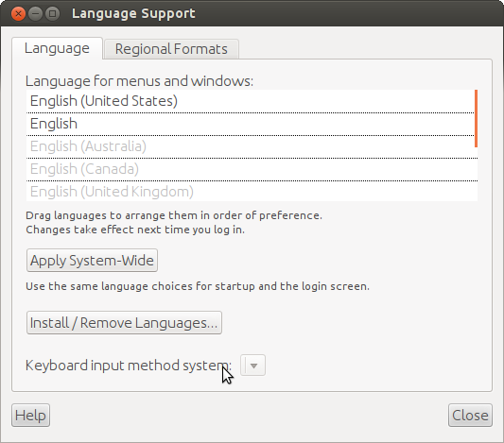Image resolution: width=504 pixels, height=443 pixels.
Task: Switch to the Language tab
Action: (57, 48)
